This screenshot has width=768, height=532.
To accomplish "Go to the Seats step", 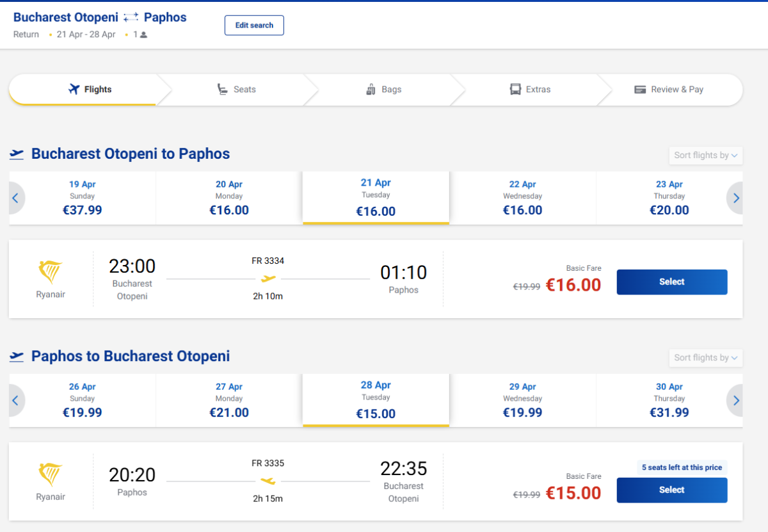I will click(237, 90).
